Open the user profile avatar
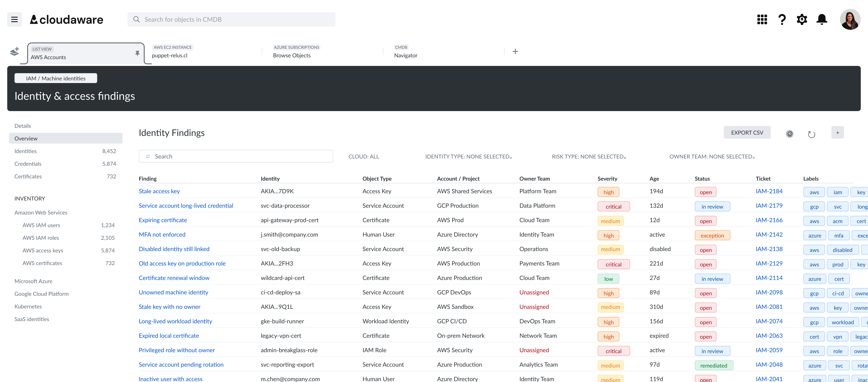The height and width of the screenshot is (382, 868). click(850, 20)
